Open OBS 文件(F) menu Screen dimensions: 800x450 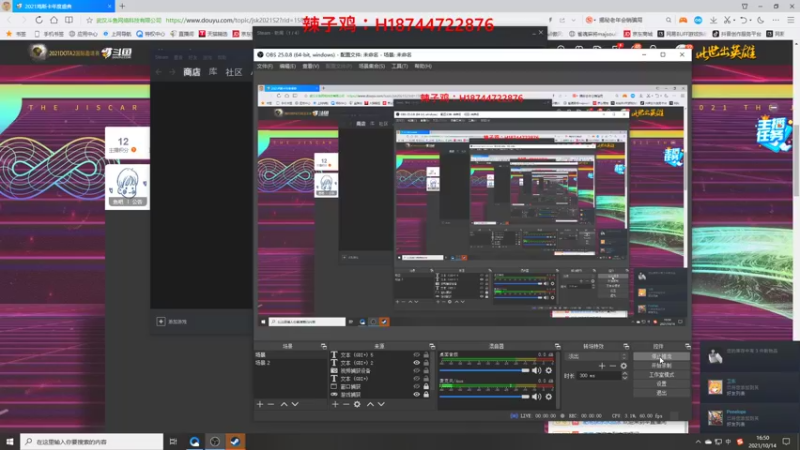click(x=265, y=66)
